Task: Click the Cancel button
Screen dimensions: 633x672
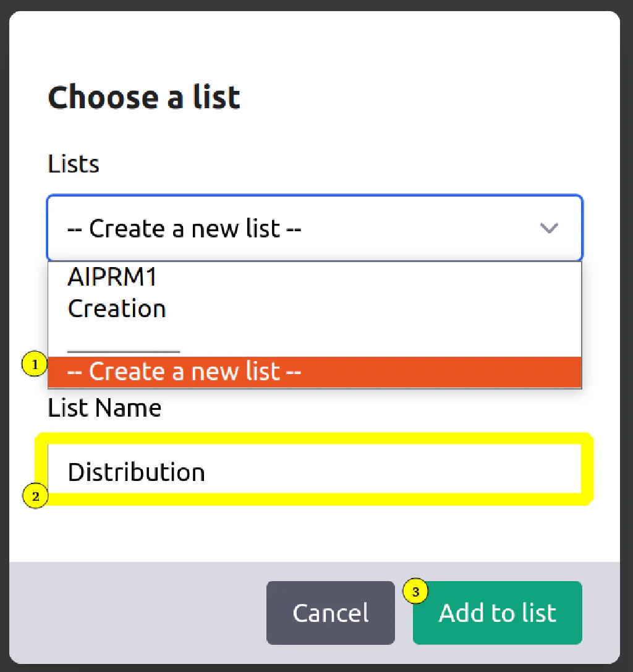Action: pyautogui.click(x=331, y=613)
